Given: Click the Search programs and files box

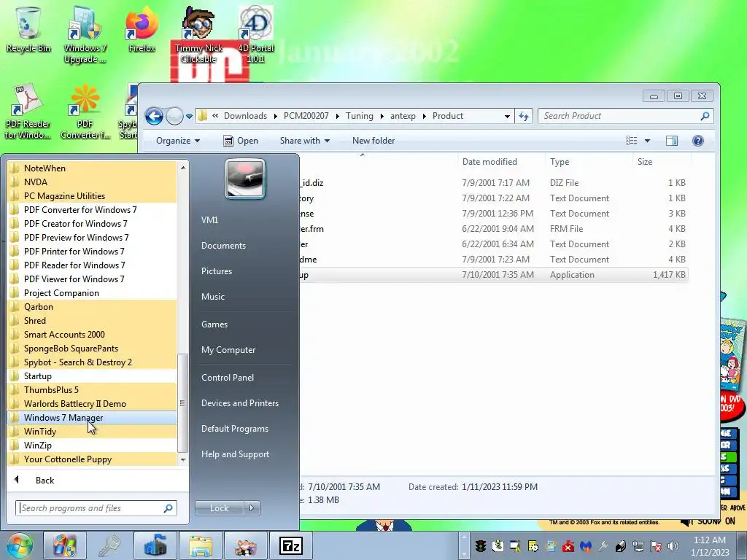Looking at the screenshot, I should click(x=96, y=508).
